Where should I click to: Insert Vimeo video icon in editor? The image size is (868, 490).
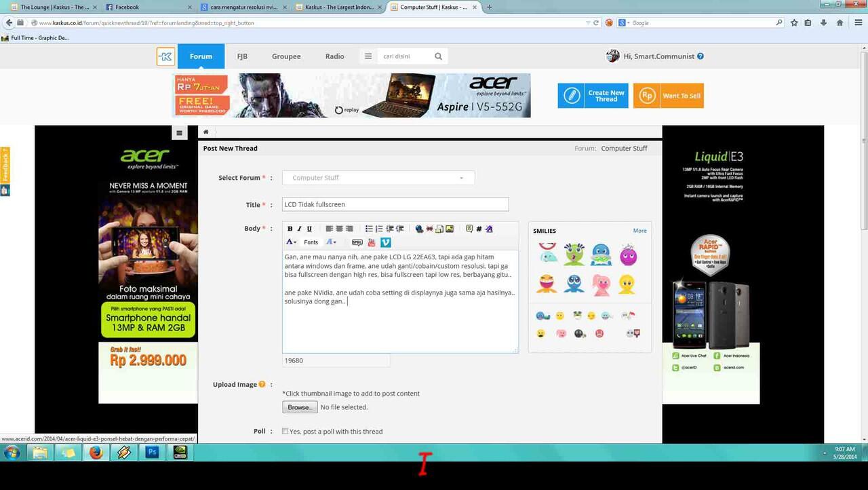[385, 242]
